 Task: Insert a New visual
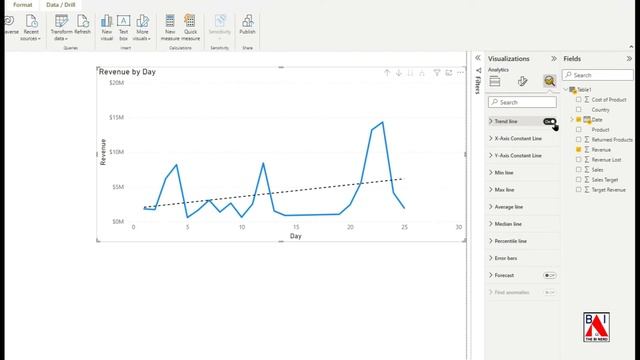point(107,27)
